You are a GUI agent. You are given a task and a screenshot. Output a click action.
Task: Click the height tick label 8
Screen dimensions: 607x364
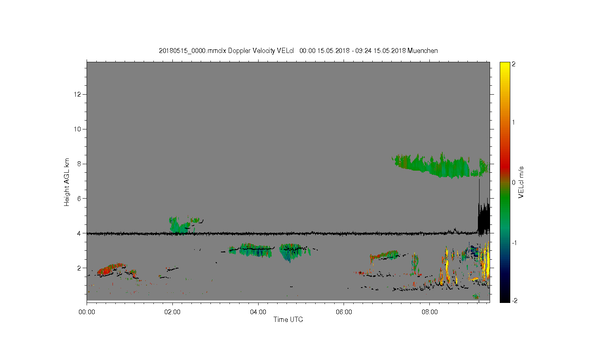click(79, 164)
